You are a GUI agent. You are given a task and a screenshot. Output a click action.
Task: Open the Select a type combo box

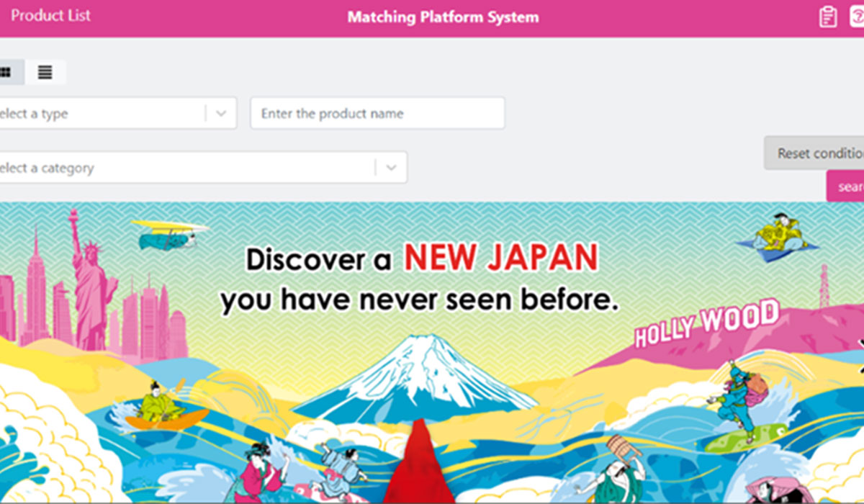117,113
